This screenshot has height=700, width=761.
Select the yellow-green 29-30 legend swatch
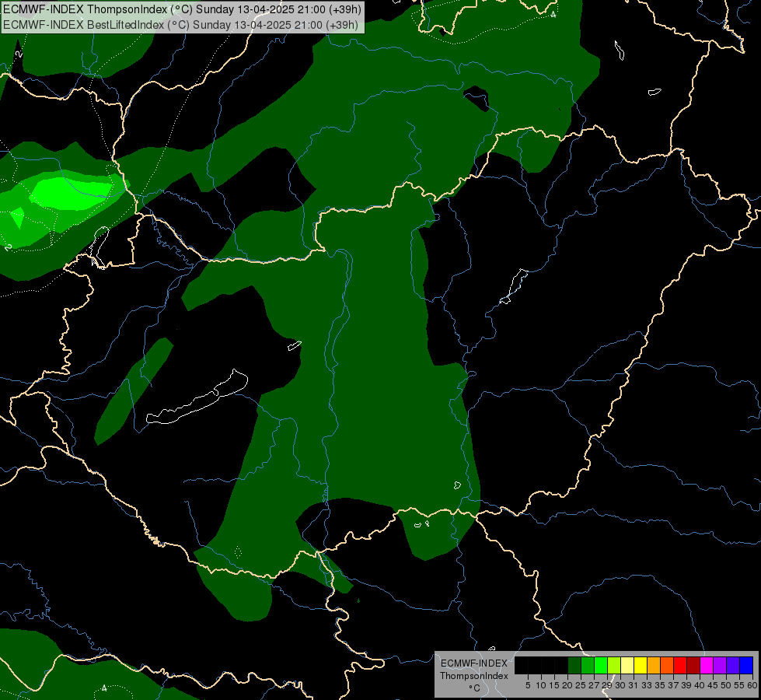614,665
